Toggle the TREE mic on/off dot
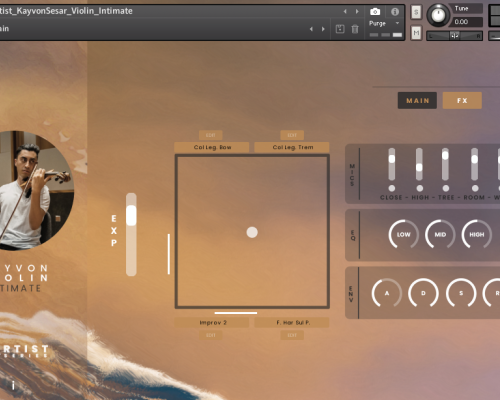500x400 pixels. pos(446,188)
